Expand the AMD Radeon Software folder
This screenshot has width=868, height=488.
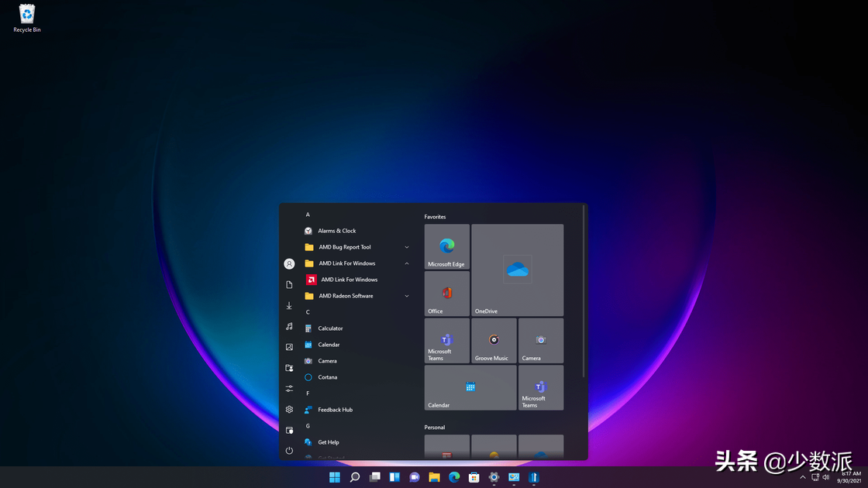click(406, 295)
